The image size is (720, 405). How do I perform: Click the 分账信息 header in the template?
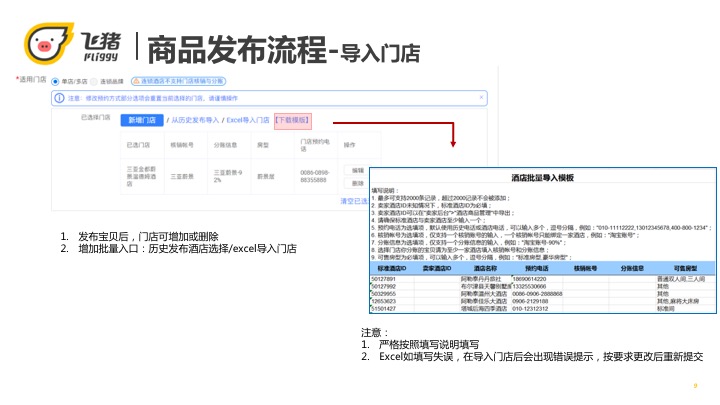click(x=632, y=268)
